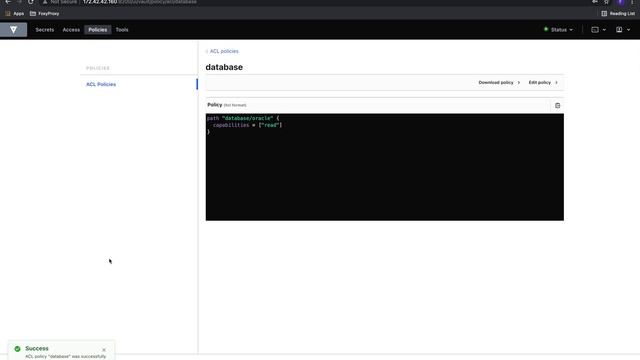Reload the page with refresh icon
The width and height of the screenshot is (640, 360).
[x=31, y=2]
